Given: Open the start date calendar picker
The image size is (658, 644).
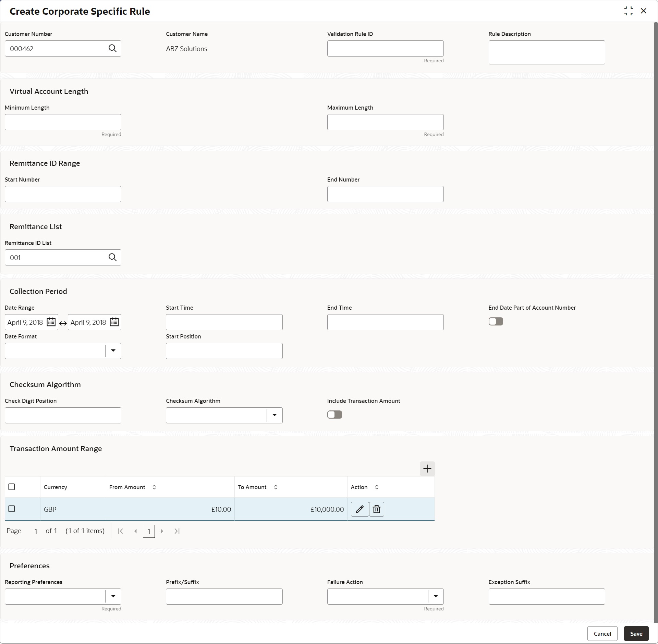Looking at the screenshot, I should pos(51,322).
